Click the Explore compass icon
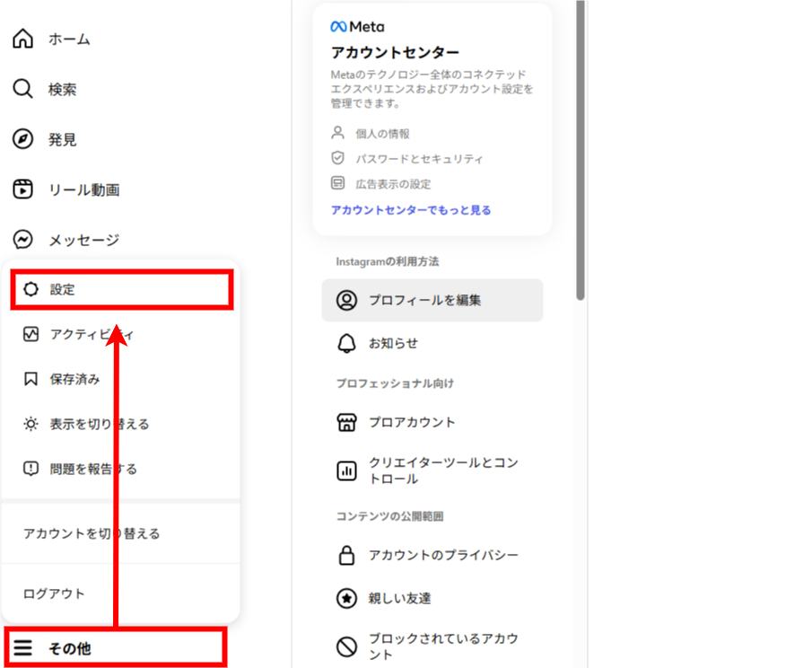 [x=22, y=140]
